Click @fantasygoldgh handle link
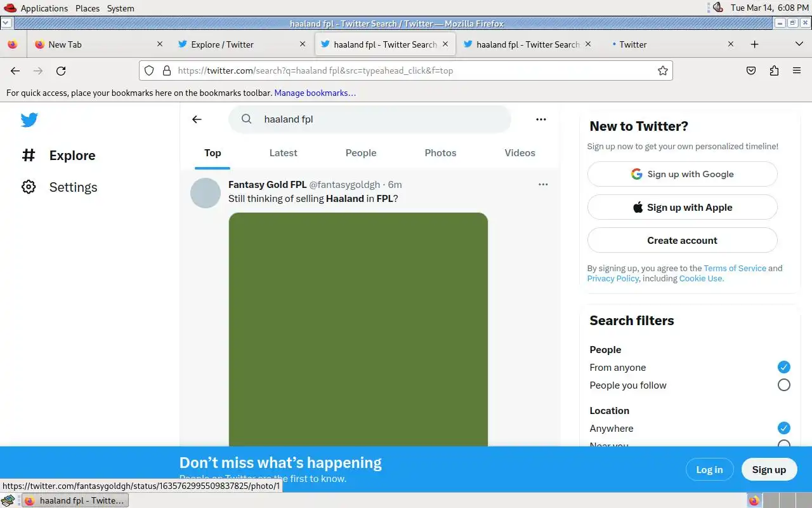The image size is (812, 508). click(x=344, y=185)
